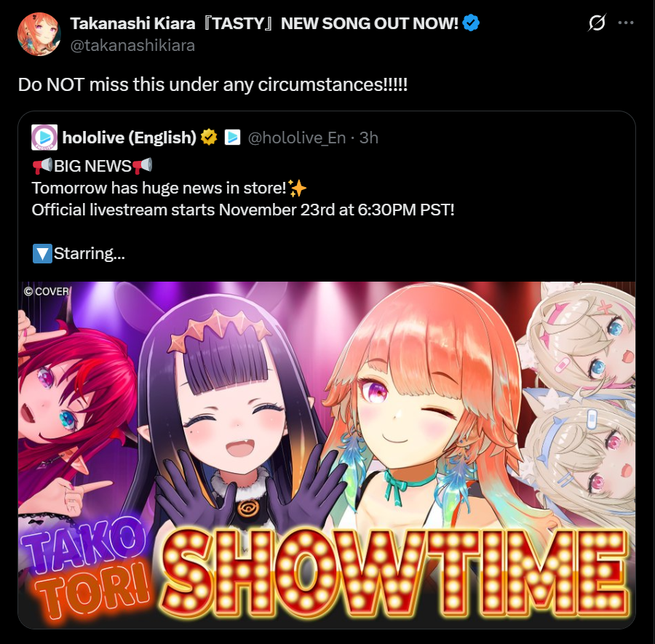655x644 pixels.
Task: Click the quoted 'Official livestream starts' text
Action: 242,210
